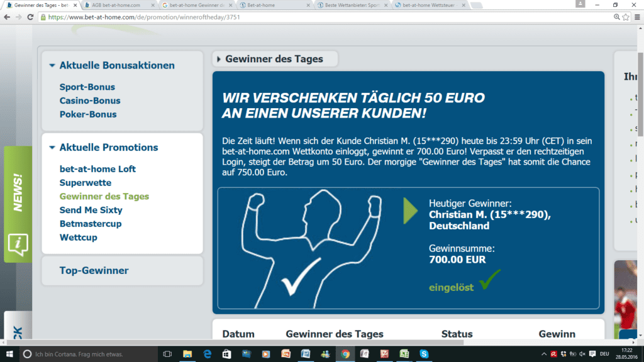Open the Windows Start menu

[9, 354]
